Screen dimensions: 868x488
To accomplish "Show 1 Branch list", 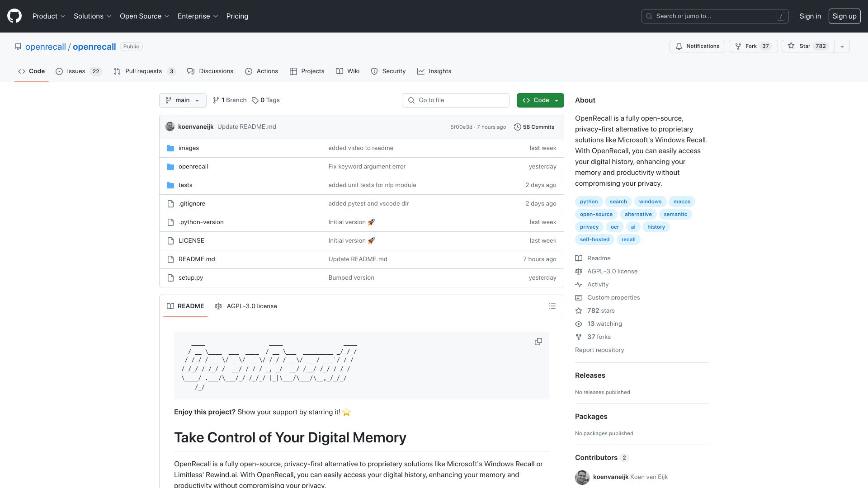I will [230, 100].
